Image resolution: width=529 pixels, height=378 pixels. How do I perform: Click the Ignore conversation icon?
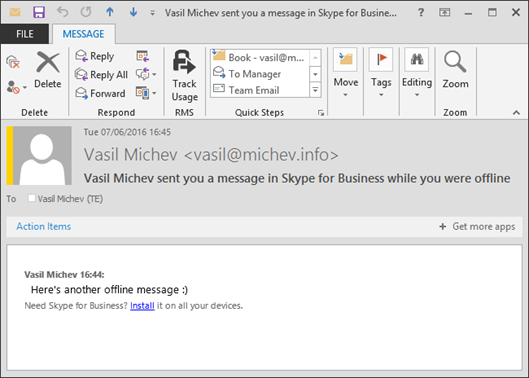click(13, 62)
